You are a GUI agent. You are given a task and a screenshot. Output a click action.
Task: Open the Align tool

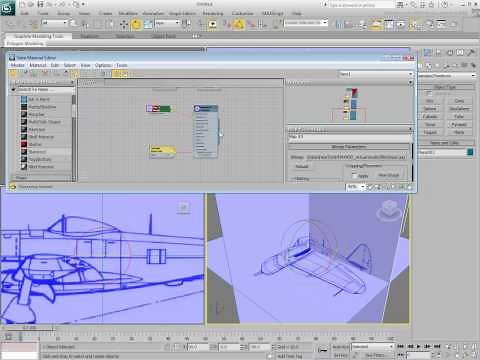[349, 24]
